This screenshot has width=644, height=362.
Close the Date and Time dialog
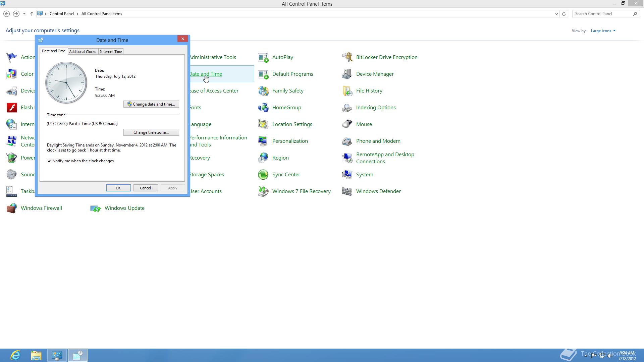pos(183,39)
